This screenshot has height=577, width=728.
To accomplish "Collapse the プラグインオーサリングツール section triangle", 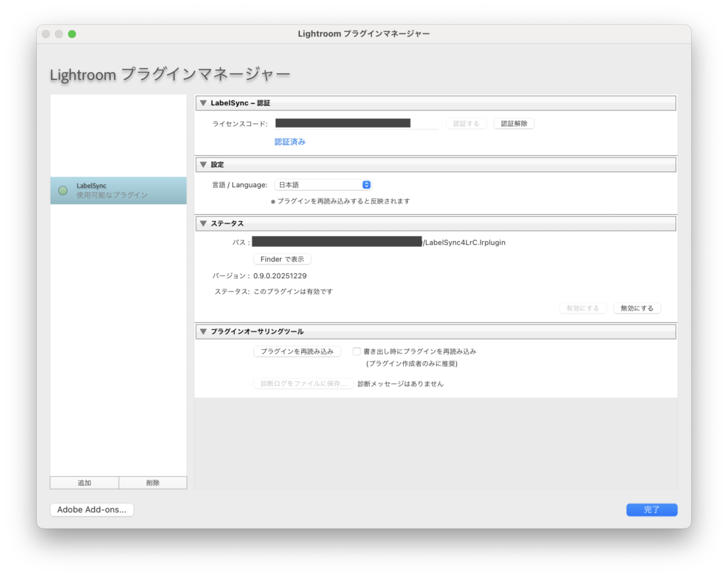I will click(203, 332).
